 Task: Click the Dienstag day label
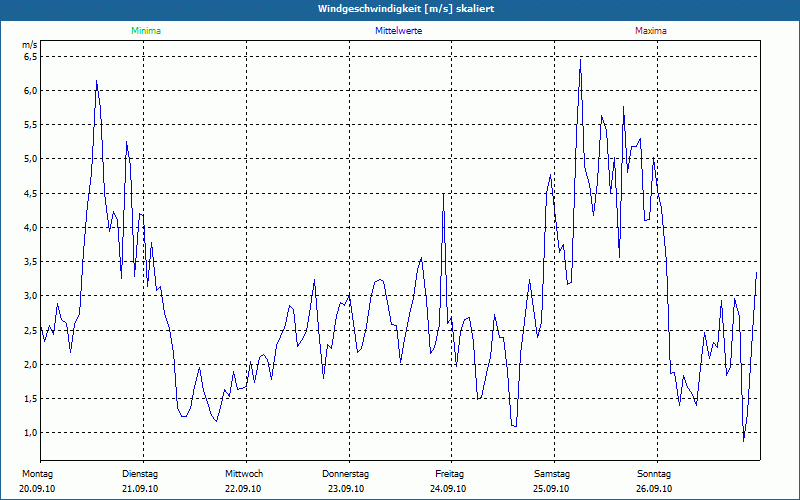click(140, 474)
